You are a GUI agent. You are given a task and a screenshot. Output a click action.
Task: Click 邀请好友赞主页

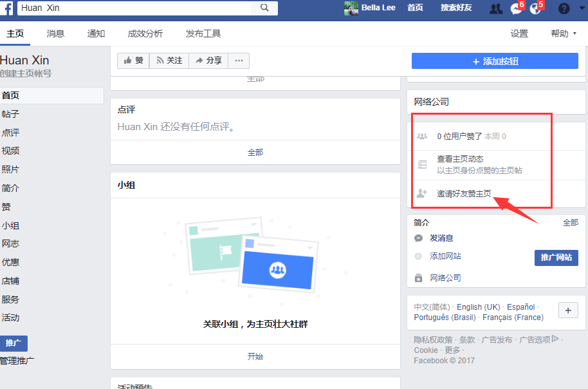[x=464, y=194]
